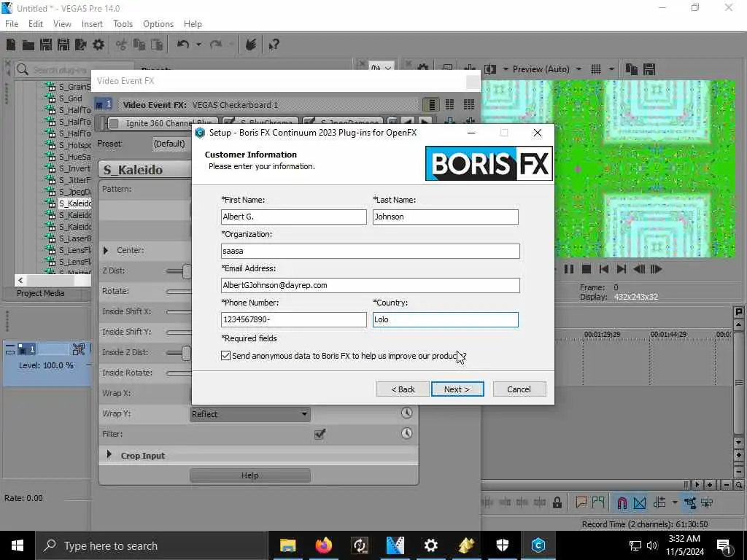Click the < Back button in setup
This screenshot has width=747, height=560.
point(403,389)
